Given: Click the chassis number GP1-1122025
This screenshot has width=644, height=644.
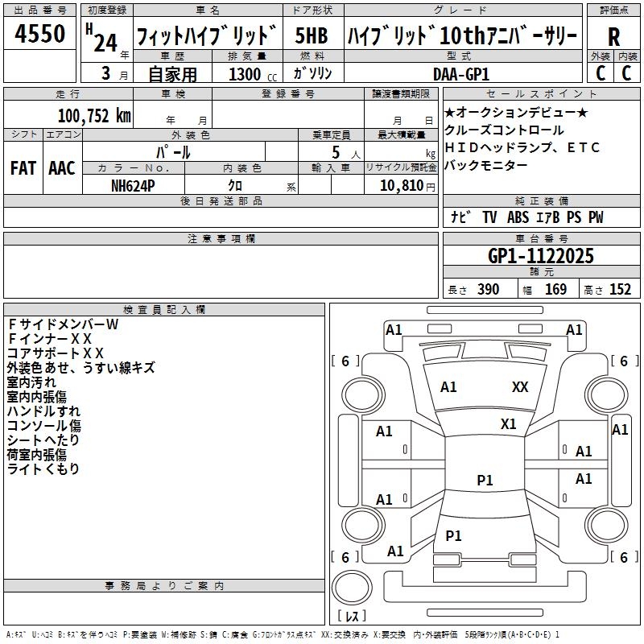Looking at the screenshot, I should (x=541, y=256).
